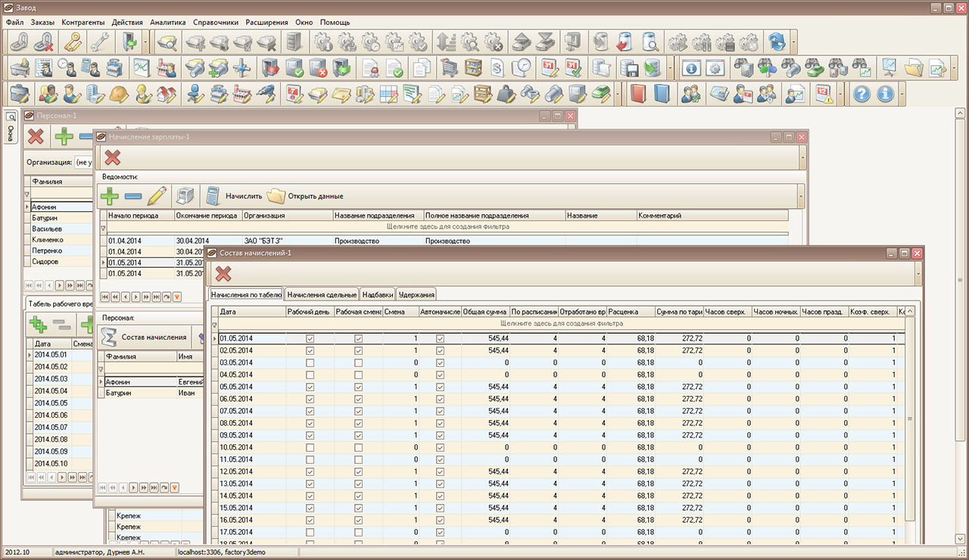
Task: Expand Начисление зарплаты top toolbar overflow arrow
Action: (x=802, y=157)
